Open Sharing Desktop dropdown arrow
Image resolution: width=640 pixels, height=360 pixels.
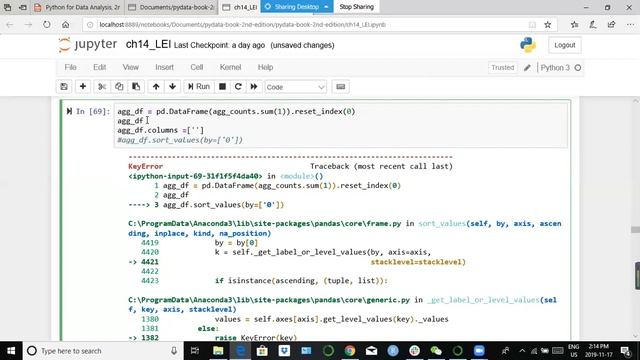point(326,7)
